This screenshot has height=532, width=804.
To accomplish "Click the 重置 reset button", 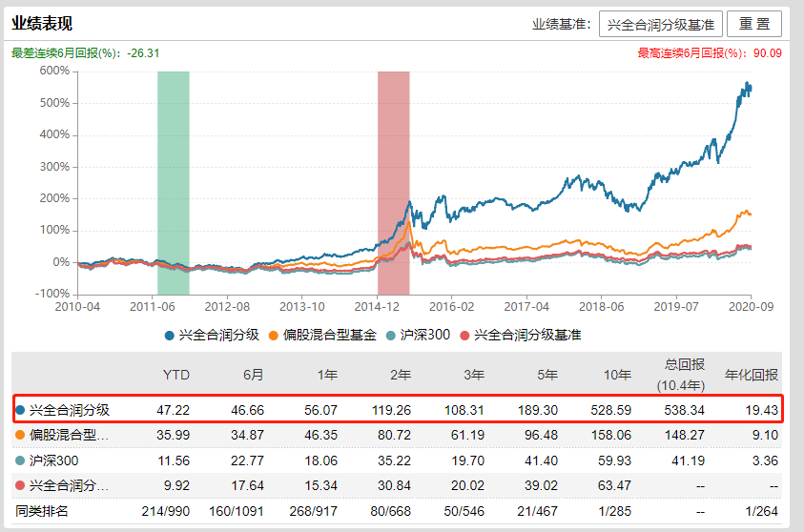I will tap(754, 24).
